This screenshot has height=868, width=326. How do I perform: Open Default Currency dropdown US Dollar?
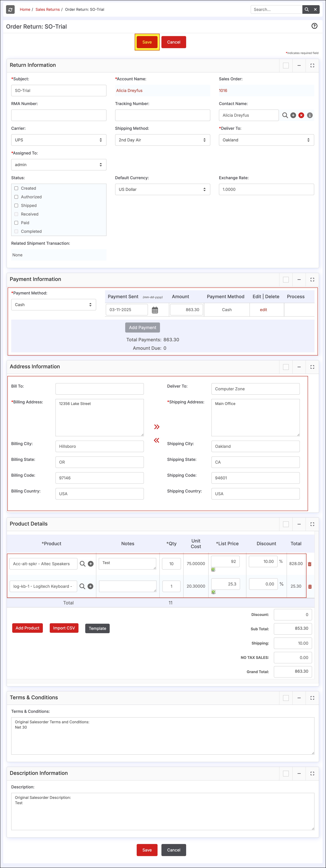point(162,189)
